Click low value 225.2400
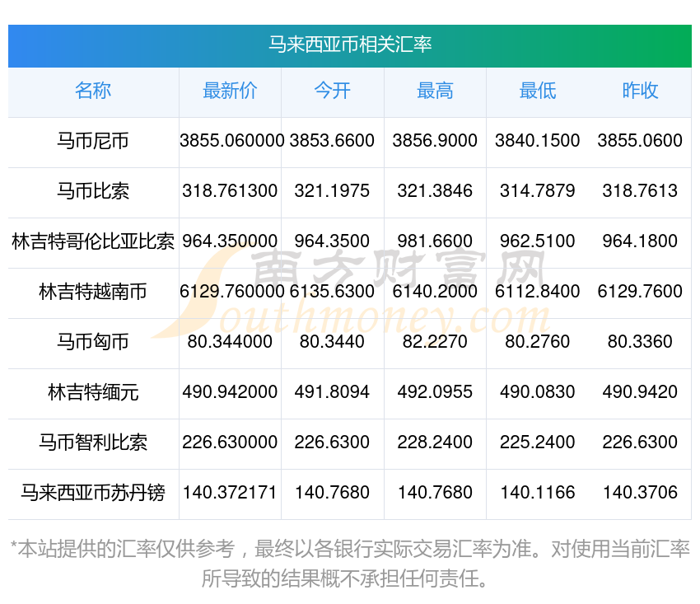This screenshot has height=604, width=700. coord(538,442)
